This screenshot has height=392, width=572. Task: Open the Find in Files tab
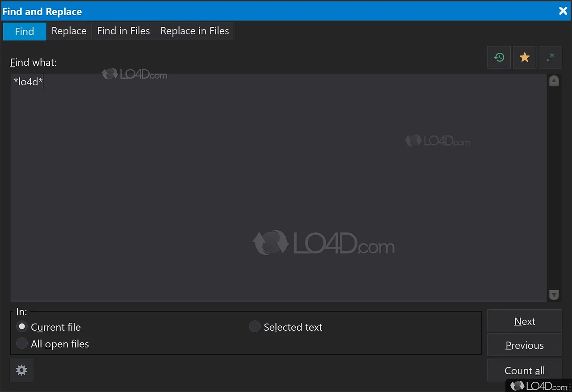pos(123,31)
